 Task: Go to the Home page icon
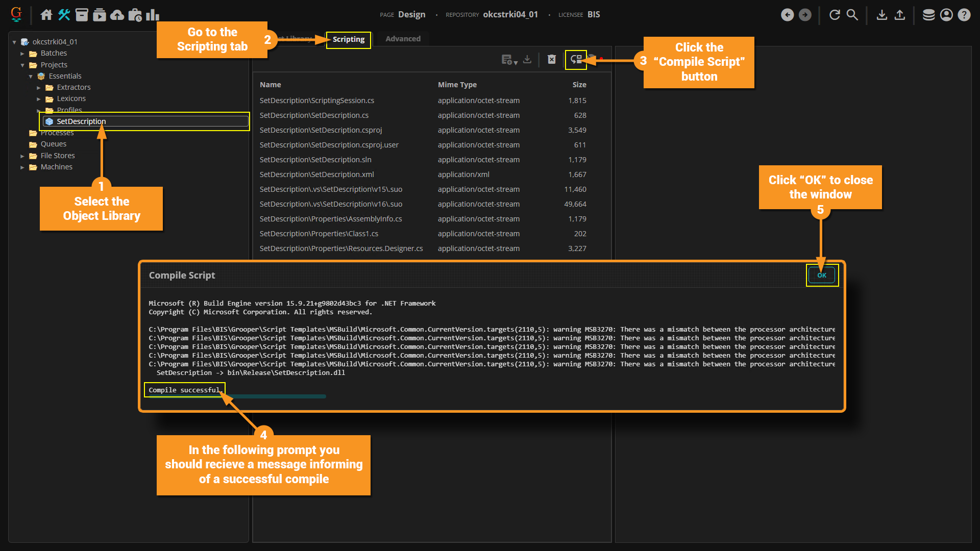46,15
